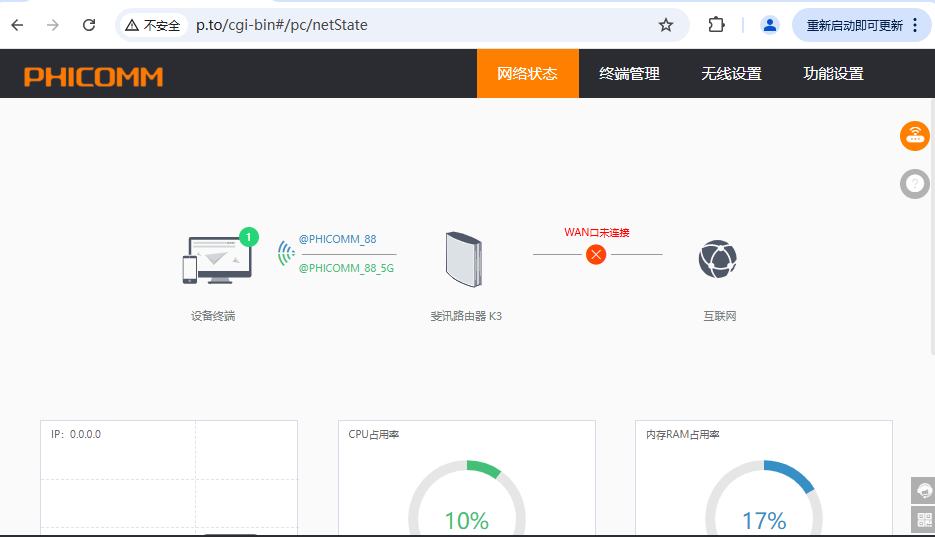Screen dimensions: 935x537
Task: Click the 17% RAM usage gauge
Action: click(764, 498)
